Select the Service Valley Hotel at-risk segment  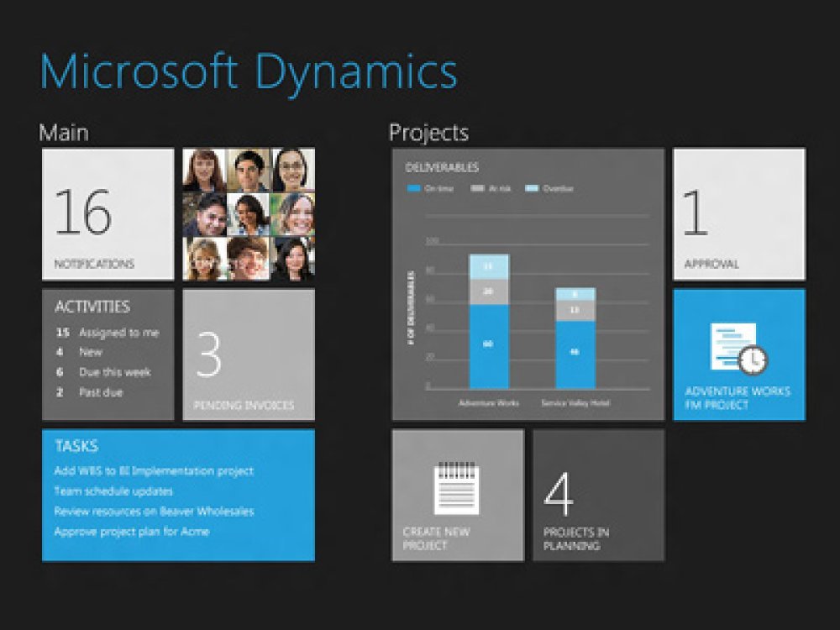[x=575, y=311]
